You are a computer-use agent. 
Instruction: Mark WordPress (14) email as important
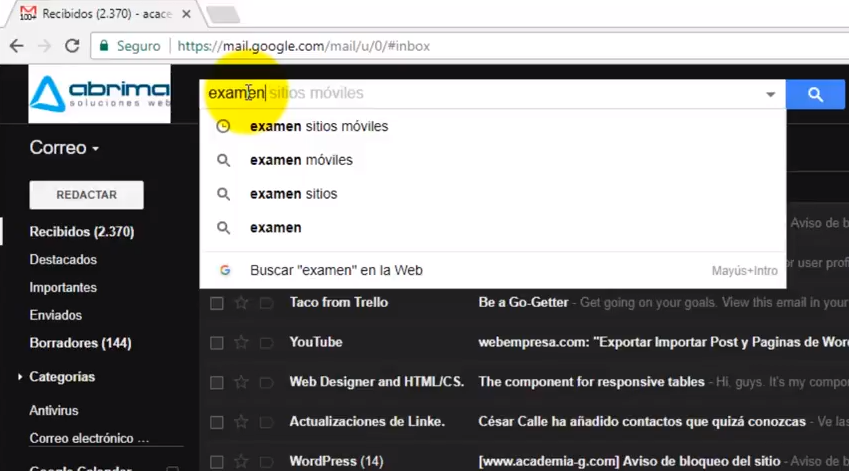click(x=266, y=462)
